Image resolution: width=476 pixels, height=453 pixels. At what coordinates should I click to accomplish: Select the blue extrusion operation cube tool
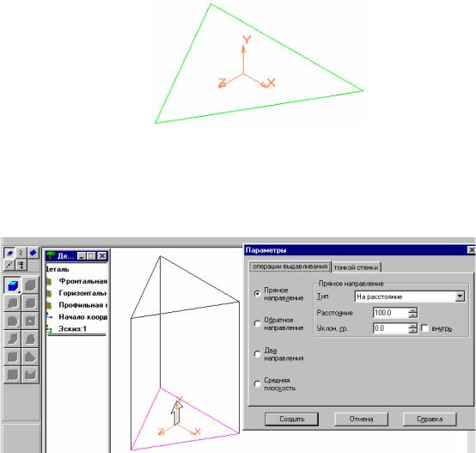click(12, 285)
